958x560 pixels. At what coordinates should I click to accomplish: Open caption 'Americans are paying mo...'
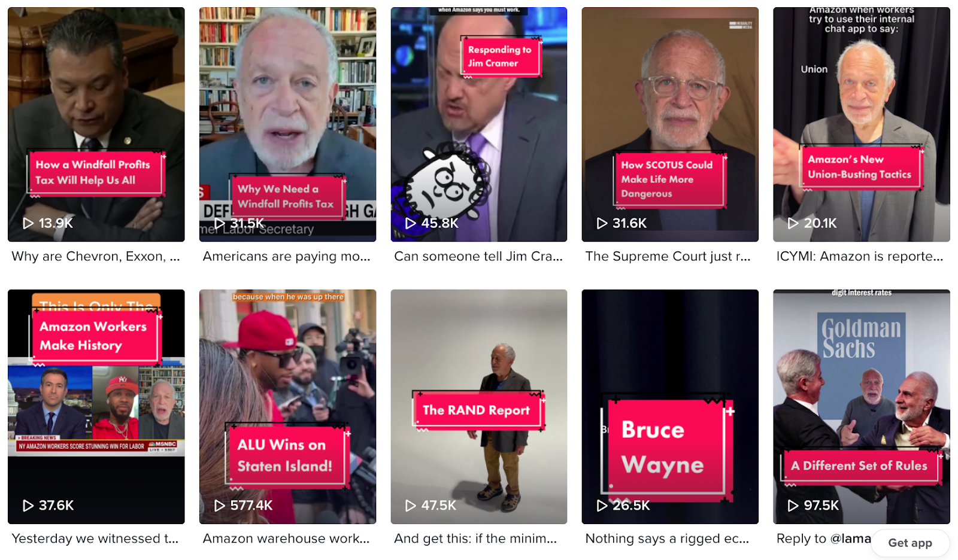(x=287, y=256)
